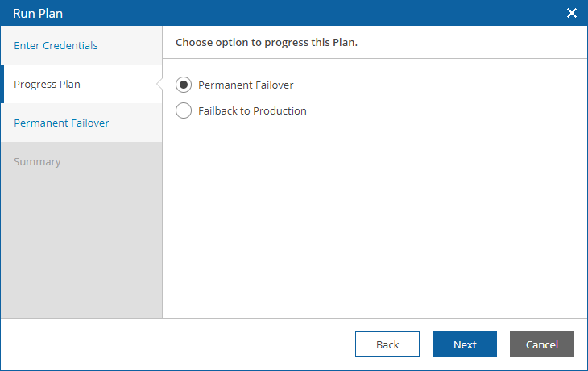Select the Permanent Failover radio button
The image size is (588, 371).
(x=184, y=85)
